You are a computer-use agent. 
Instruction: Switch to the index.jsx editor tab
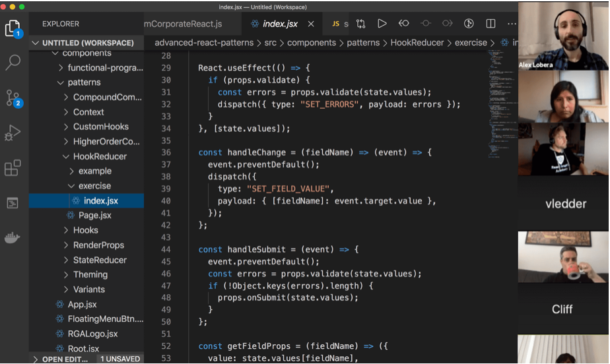point(280,24)
